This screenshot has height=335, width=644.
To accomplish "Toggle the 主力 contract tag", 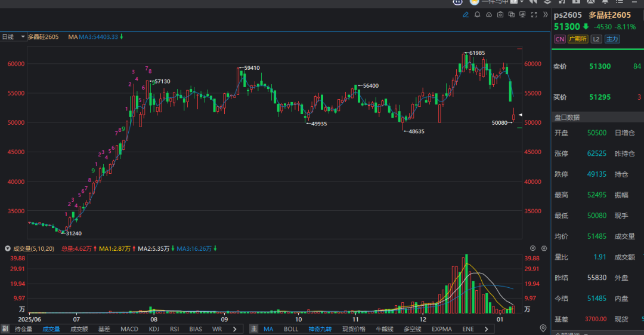I will pyautogui.click(x=612, y=39).
